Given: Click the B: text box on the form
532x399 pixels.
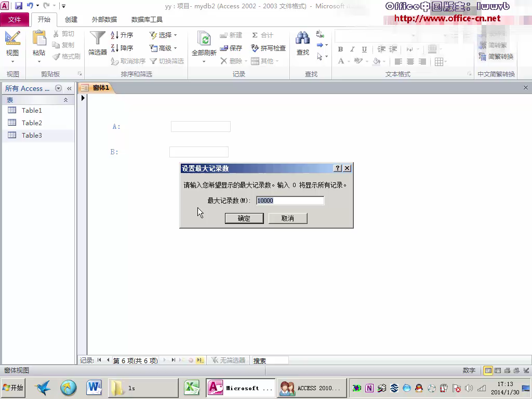Looking at the screenshot, I should pyautogui.click(x=199, y=152).
